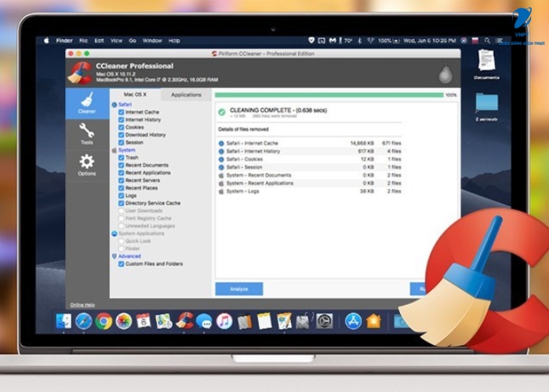Open the File menu
The width and height of the screenshot is (549, 392).
83,41
